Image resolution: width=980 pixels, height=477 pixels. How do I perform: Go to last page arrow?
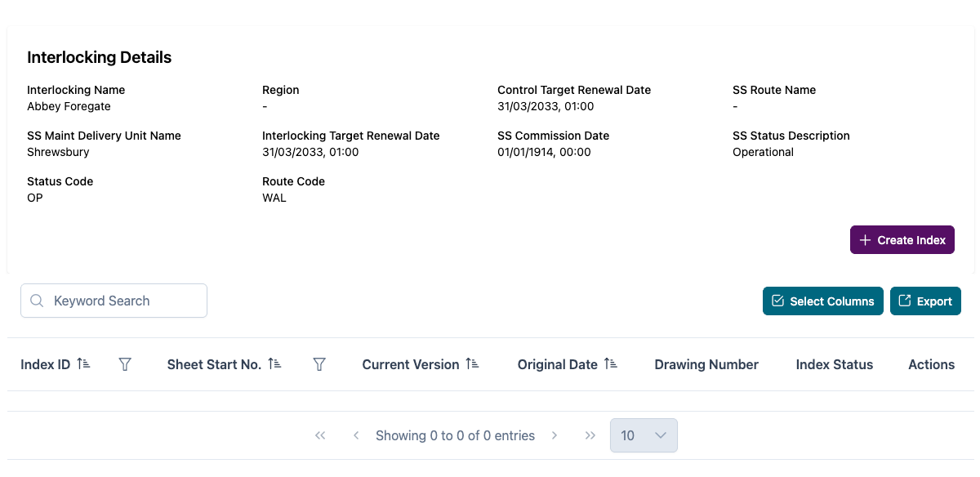tap(590, 435)
